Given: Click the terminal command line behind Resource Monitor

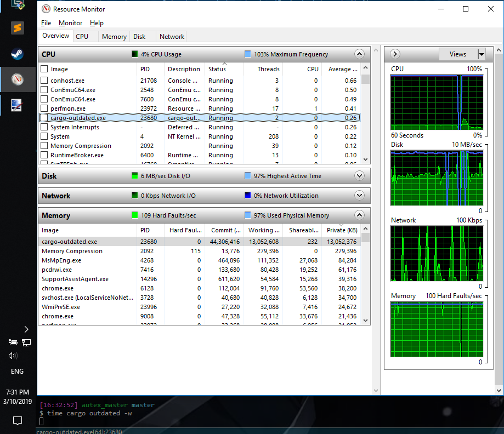Looking at the screenshot, I should click(x=86, y=413).
